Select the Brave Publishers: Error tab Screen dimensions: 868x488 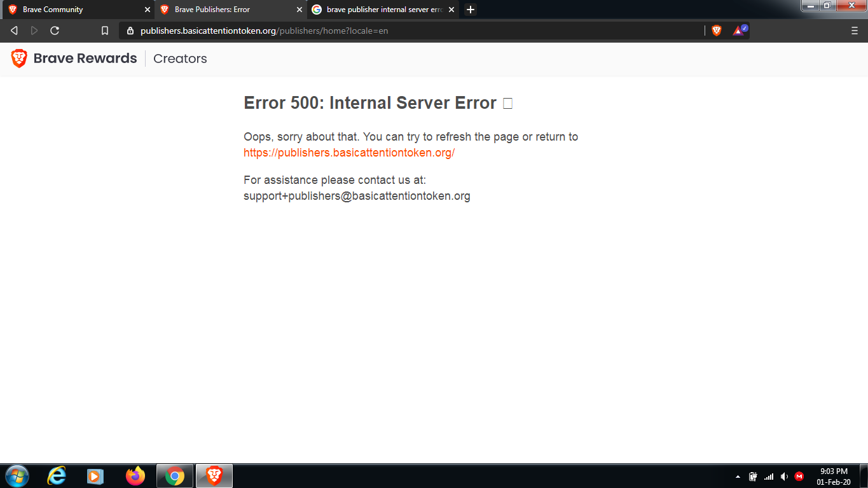[x=230, y=10]
